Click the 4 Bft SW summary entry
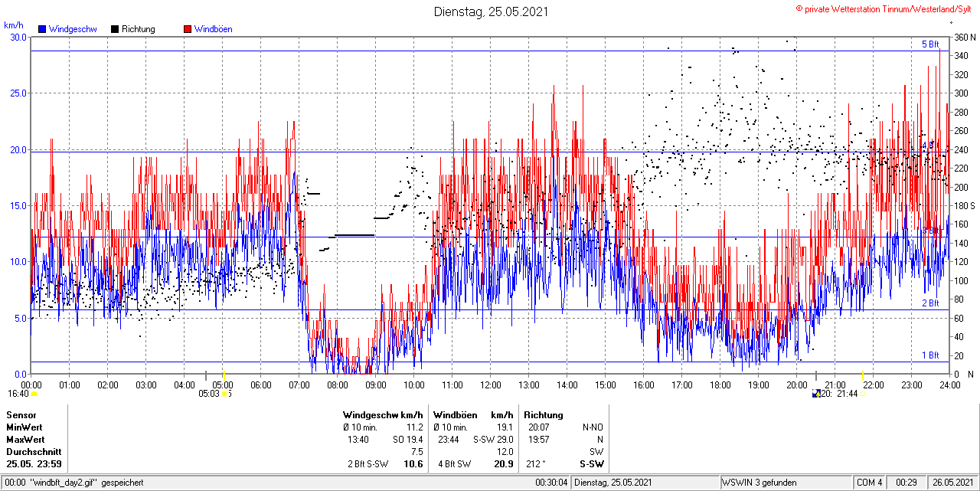980x491 pixels. point(455,463)
